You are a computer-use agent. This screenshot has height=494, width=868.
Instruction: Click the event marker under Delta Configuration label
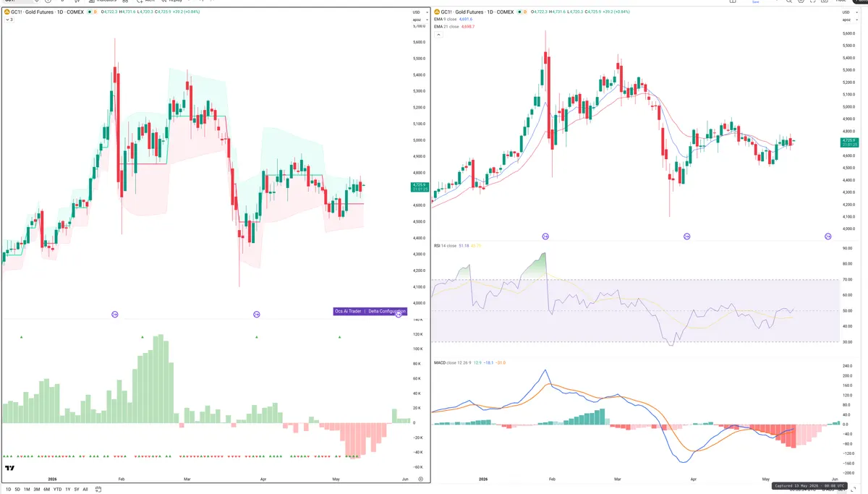point(398,315)
